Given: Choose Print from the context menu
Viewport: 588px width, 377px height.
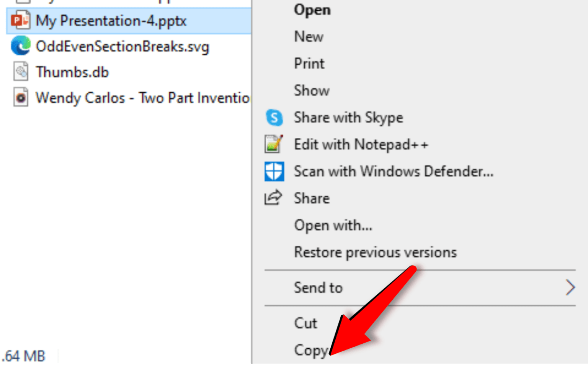Looking at the screenshot, I should coord(309,64).
